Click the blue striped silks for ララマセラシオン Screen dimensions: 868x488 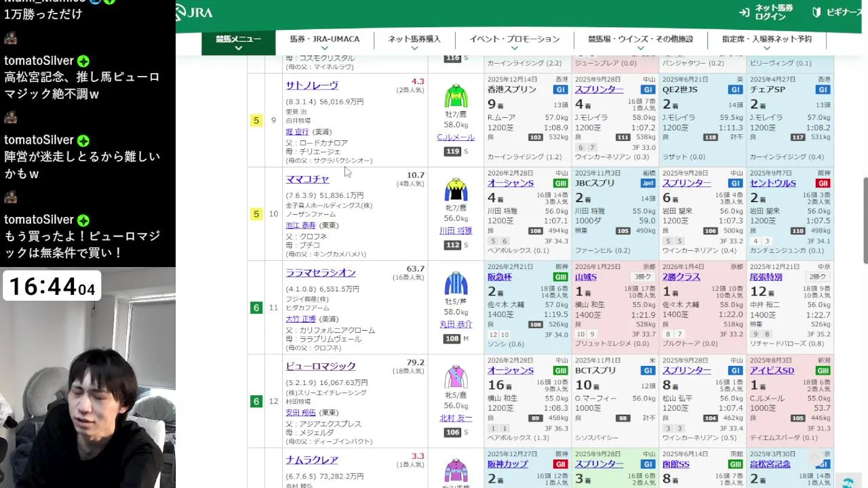(456, 283)
